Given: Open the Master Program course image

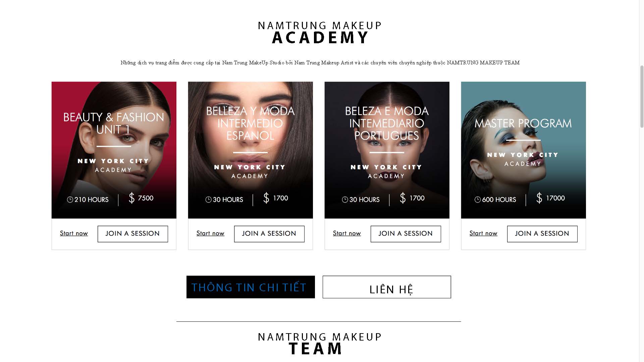Looking at the screenshot, I should (524, 150).
